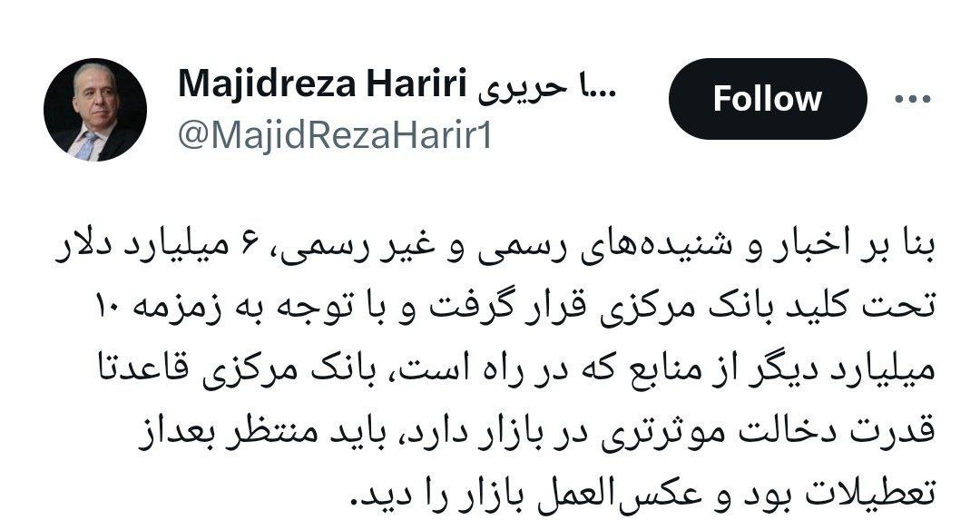
Task: Click the @MajidRezaHarir1 handle
Action: (335, 135)
